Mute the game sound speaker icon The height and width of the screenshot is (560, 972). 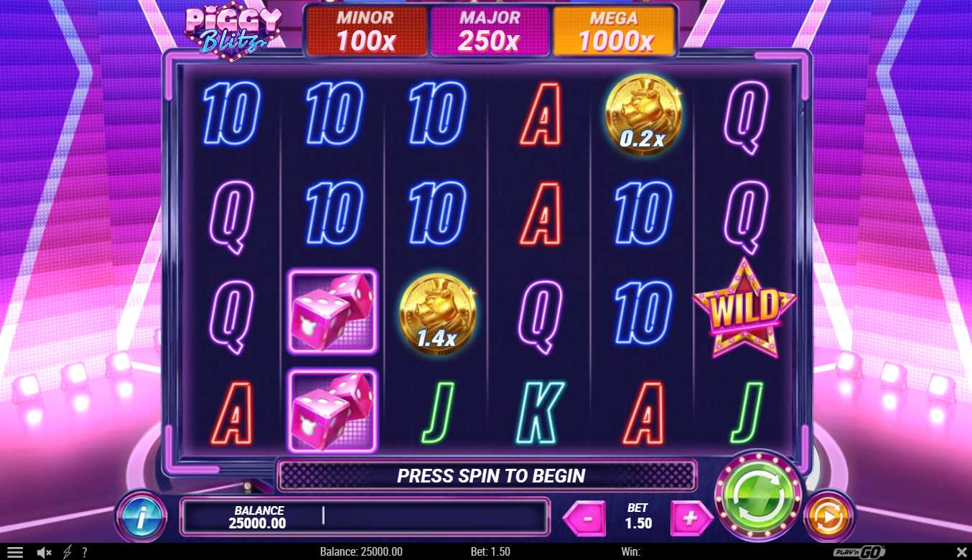point(44,552)
